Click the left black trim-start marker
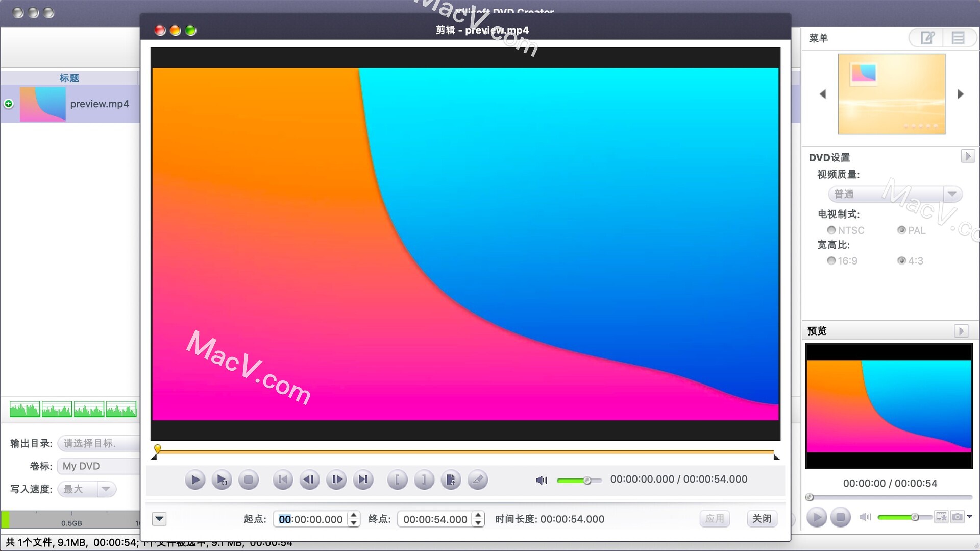This screenshot has height=551, width=980. (154, 457)
